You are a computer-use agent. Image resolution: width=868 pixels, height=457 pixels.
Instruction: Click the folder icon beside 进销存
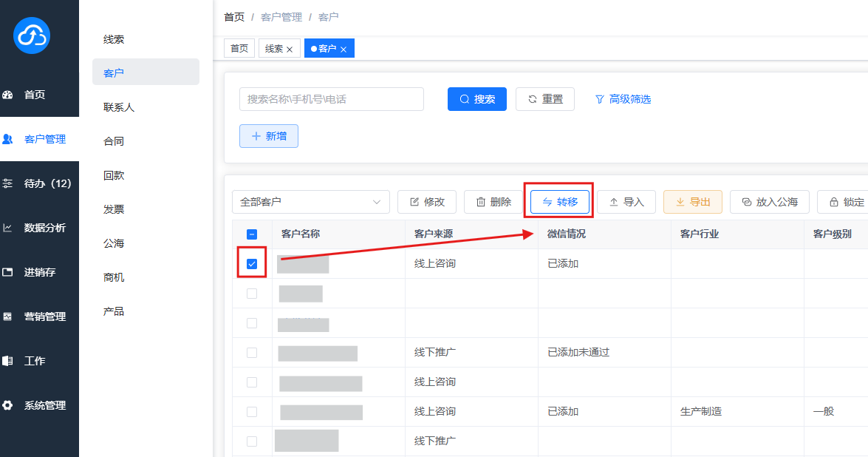point(7,272)
